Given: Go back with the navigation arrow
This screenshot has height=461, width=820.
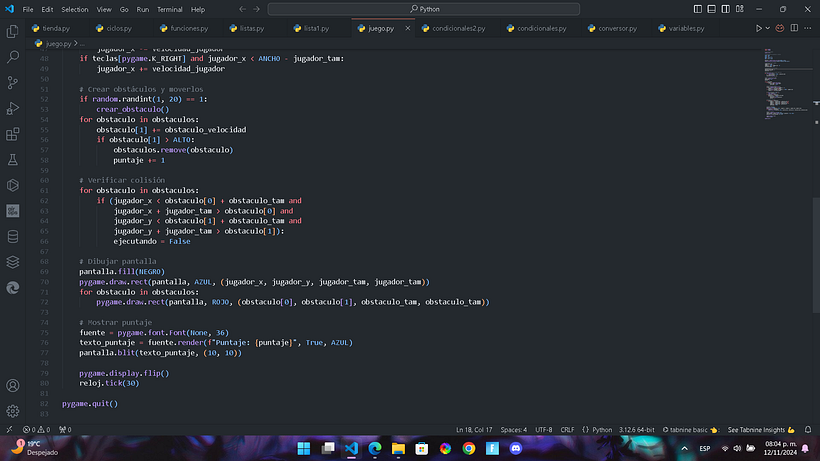Looking at the screenshot, I should pos(242,9).
